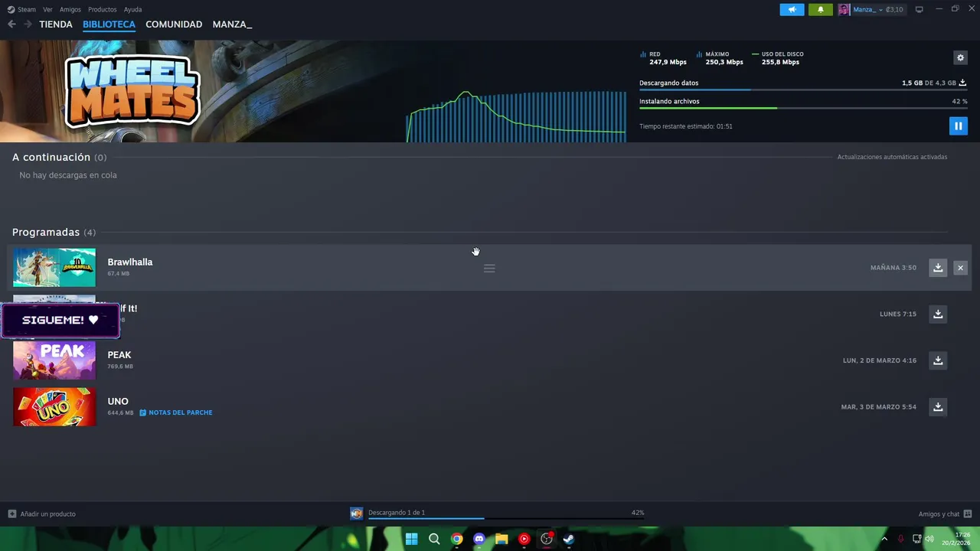The height and width of the screenshot is (551, 980).
Task: Start the Brawlhalla update download now
Action: [x=938, y=268]
